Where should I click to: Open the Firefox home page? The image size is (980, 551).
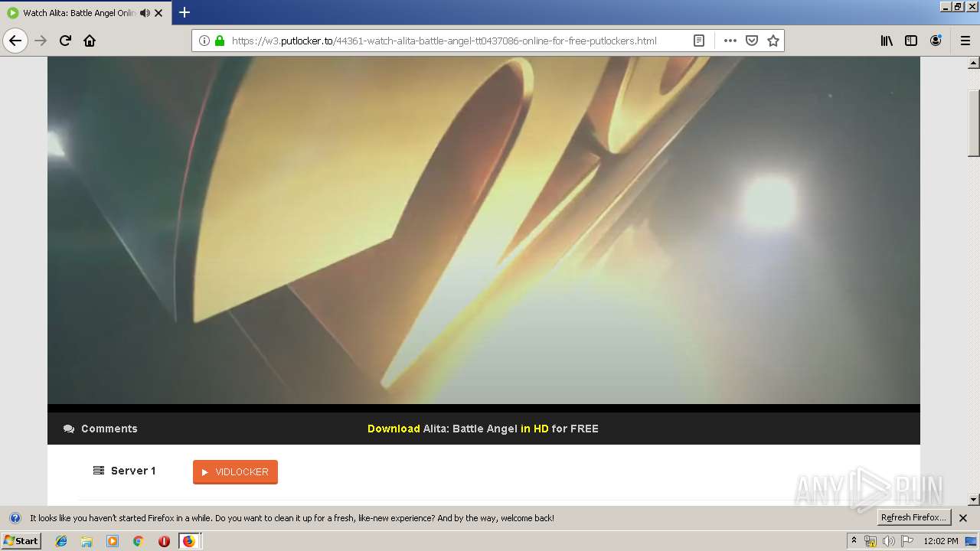(x=90, y=41)
